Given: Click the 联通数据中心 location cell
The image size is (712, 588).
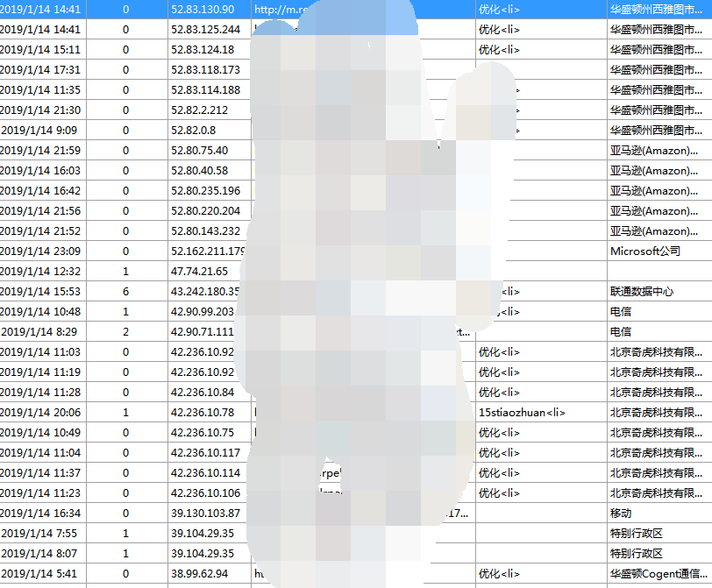Looking at the screenshot, I should pyautogui.click(x=642, y=292).
